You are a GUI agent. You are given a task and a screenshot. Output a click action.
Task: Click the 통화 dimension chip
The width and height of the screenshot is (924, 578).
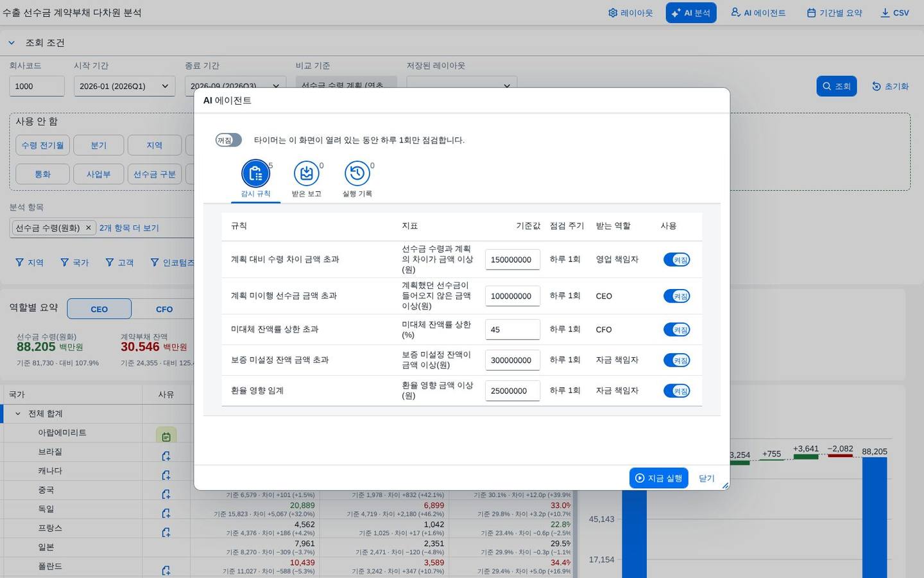[43, 174]
